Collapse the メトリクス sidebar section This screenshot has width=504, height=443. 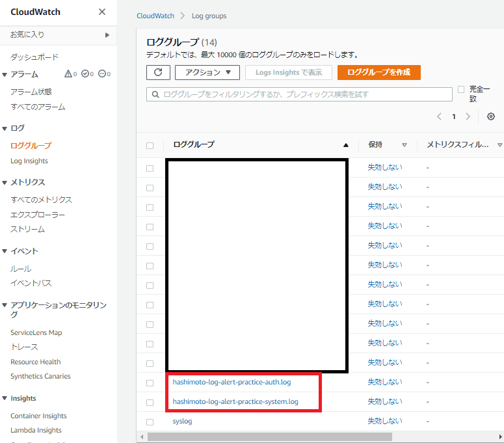(5, 183)
